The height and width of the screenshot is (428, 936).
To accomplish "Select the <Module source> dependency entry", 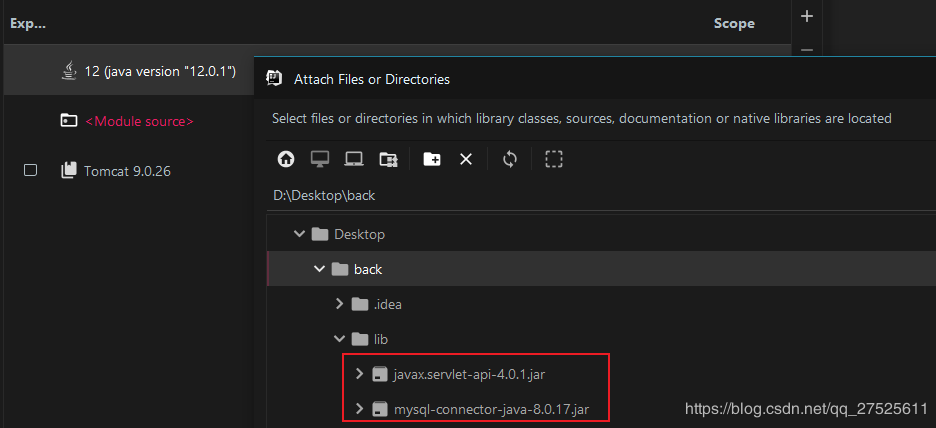I will click(139, 121).
